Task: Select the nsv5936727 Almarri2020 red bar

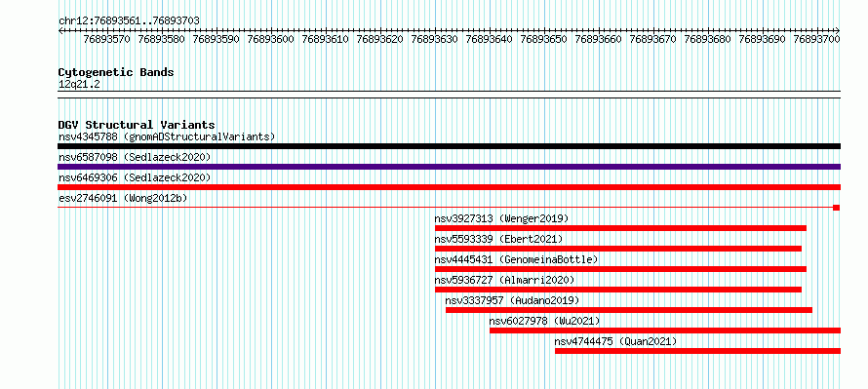Action: pyautogui.click(x=618, y=290)
